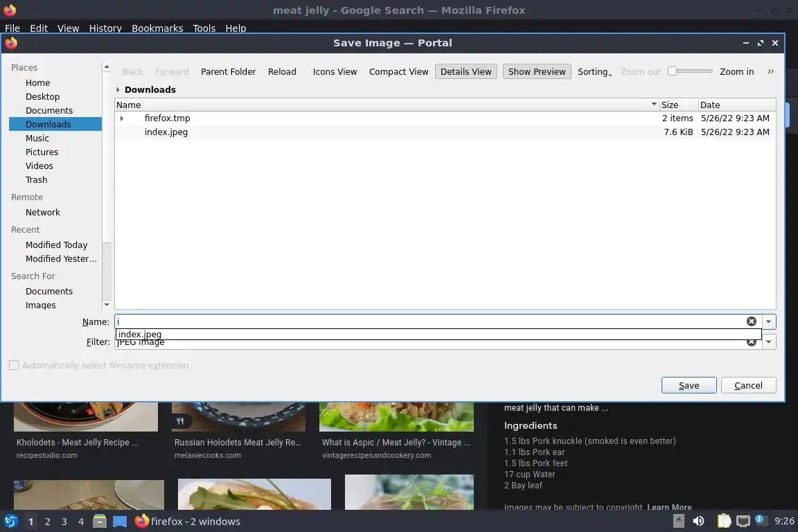The image size is (798, 532).
Task: Click the Size column header
Action: click(x=678, y=105)
